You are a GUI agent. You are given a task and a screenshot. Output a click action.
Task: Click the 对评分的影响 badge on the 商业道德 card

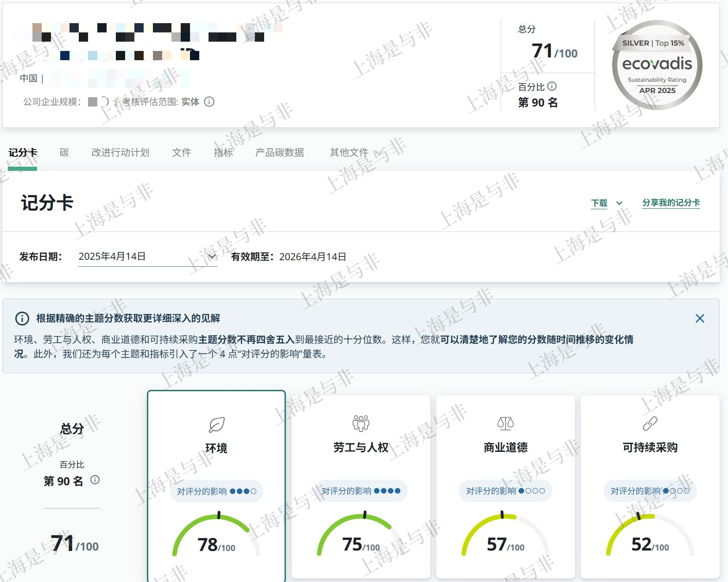click(505, 491)
